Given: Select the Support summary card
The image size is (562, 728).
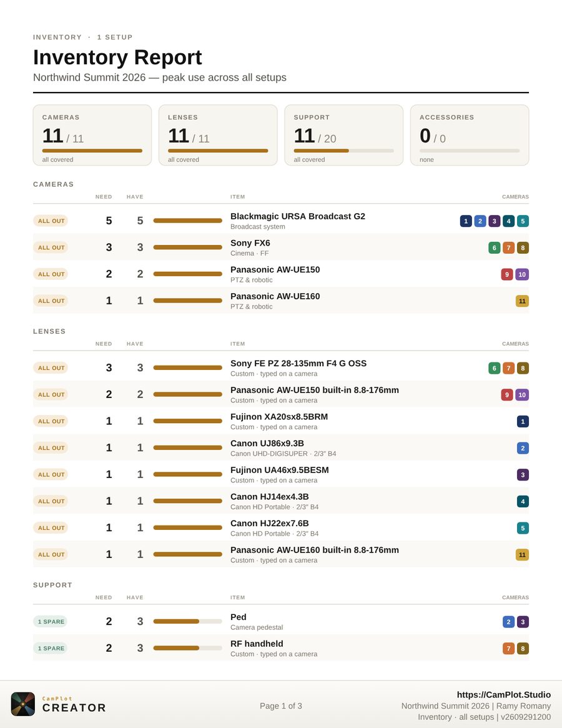Looking at the screenshot, I should (x=344, y=135).
